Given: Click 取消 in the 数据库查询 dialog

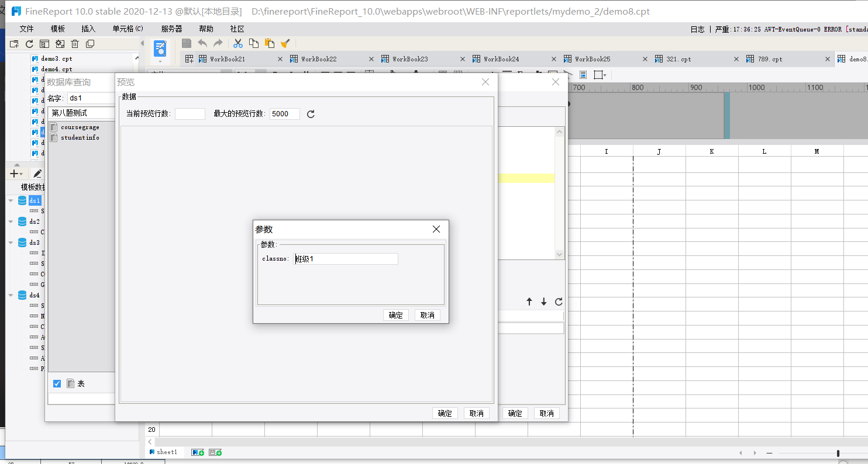Looking at the screenshot, I should [547, 413].
